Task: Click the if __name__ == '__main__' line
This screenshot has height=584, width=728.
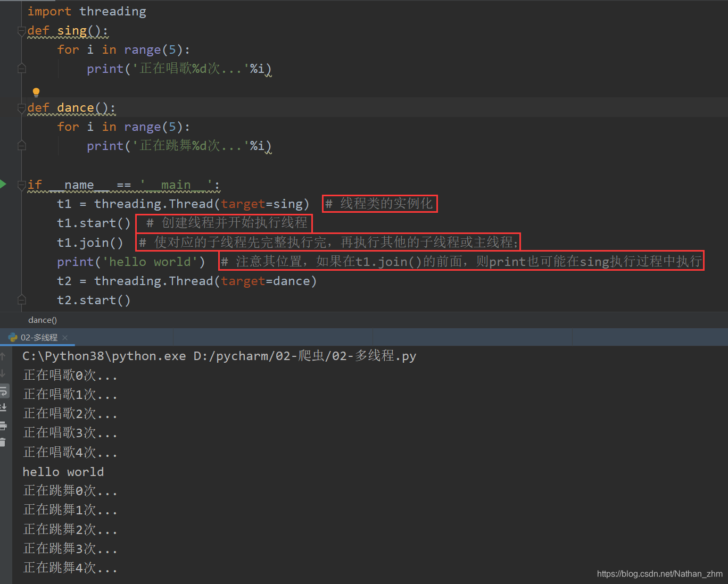Action: point(123,185)
